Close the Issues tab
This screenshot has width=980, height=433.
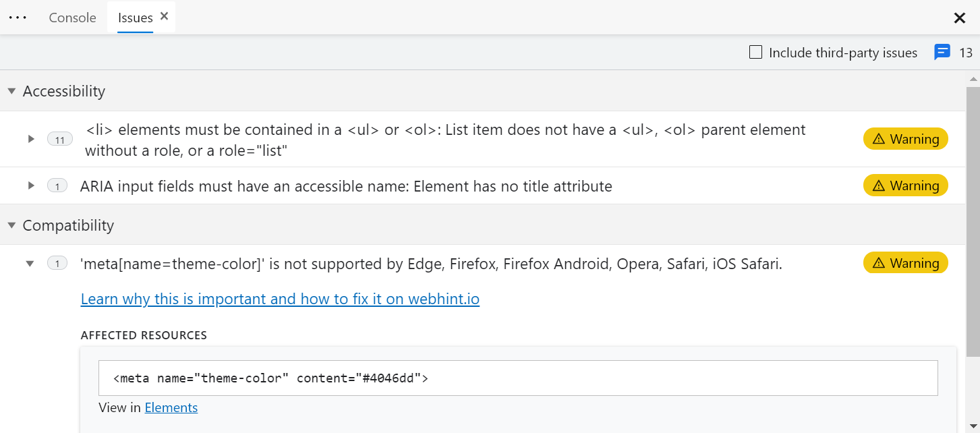[163, 17]
